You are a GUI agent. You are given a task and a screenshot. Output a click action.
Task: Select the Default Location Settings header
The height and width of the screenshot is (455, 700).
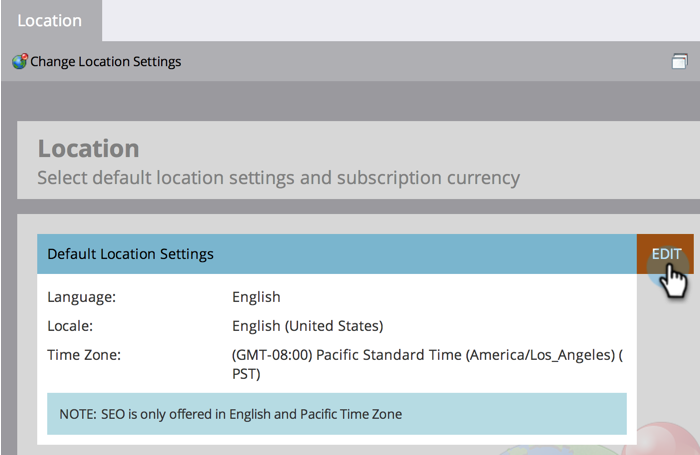pos(337,254)
